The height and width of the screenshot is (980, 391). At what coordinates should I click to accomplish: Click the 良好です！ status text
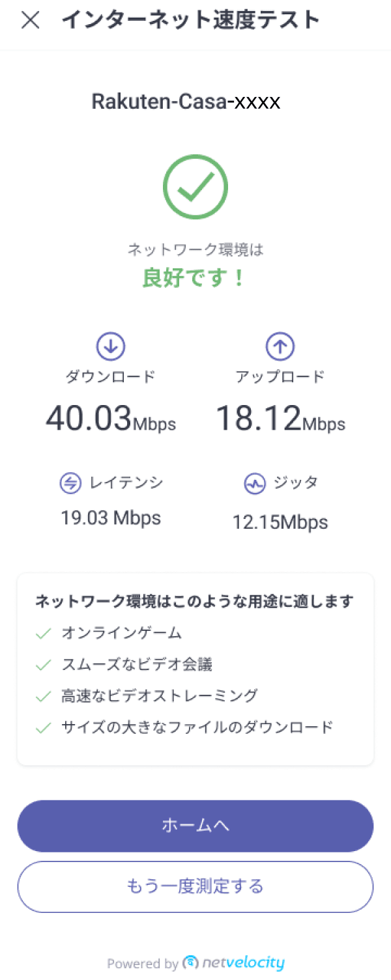195,278
